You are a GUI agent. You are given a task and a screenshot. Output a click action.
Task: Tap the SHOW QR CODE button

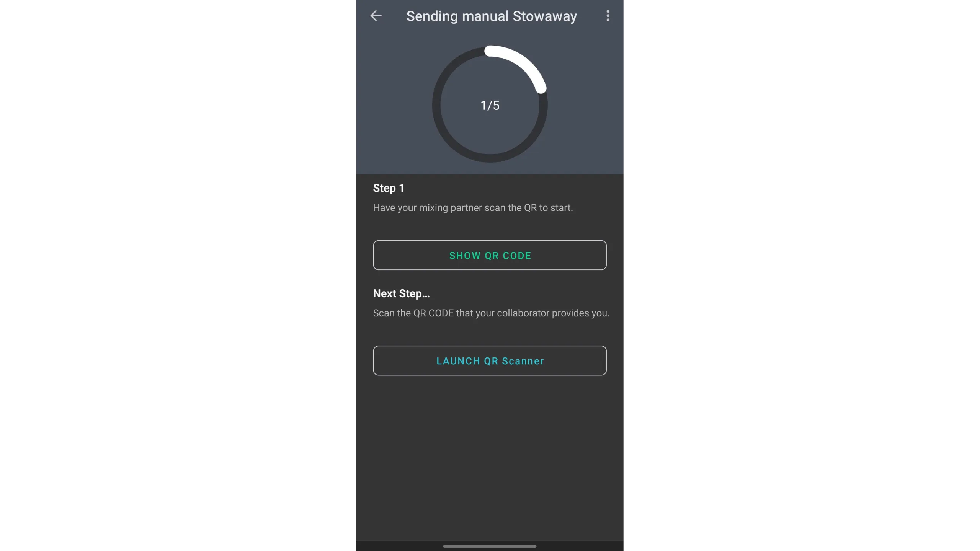pos(490,255)
